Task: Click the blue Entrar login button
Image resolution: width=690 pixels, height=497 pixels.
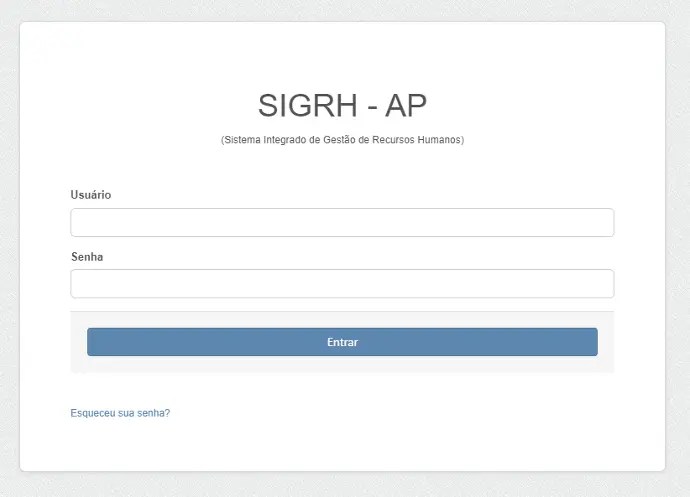Action: 342,342
